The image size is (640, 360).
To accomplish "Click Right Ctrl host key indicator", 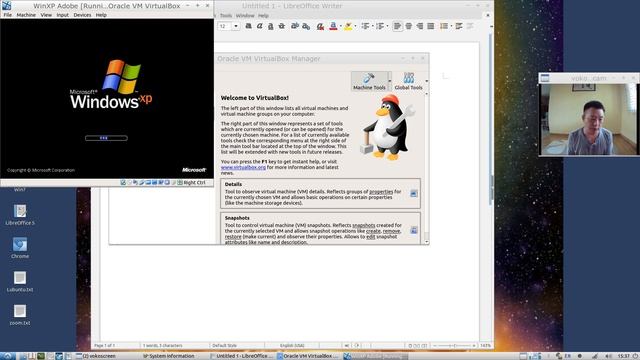I will pos(194,182).
